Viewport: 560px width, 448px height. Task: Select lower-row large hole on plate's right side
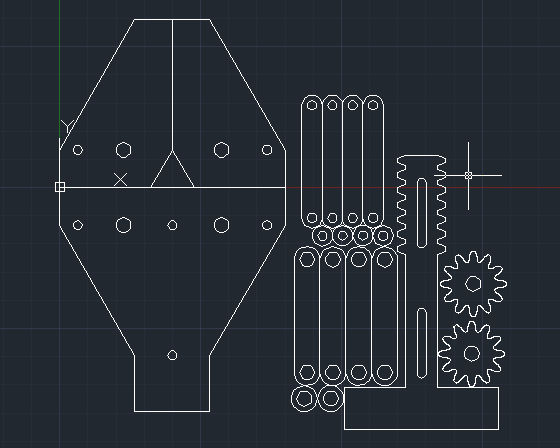pyautogui.click(x=221, y=225)
